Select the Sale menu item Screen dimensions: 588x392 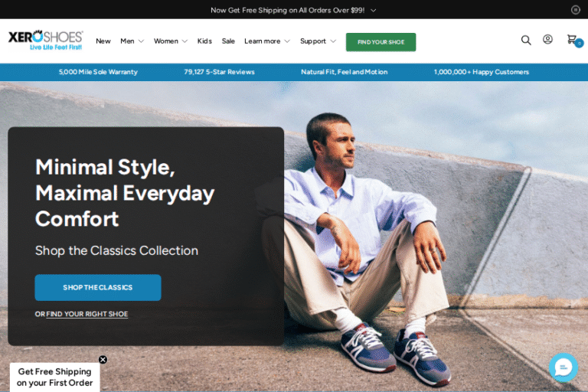(x=228, y=41)
